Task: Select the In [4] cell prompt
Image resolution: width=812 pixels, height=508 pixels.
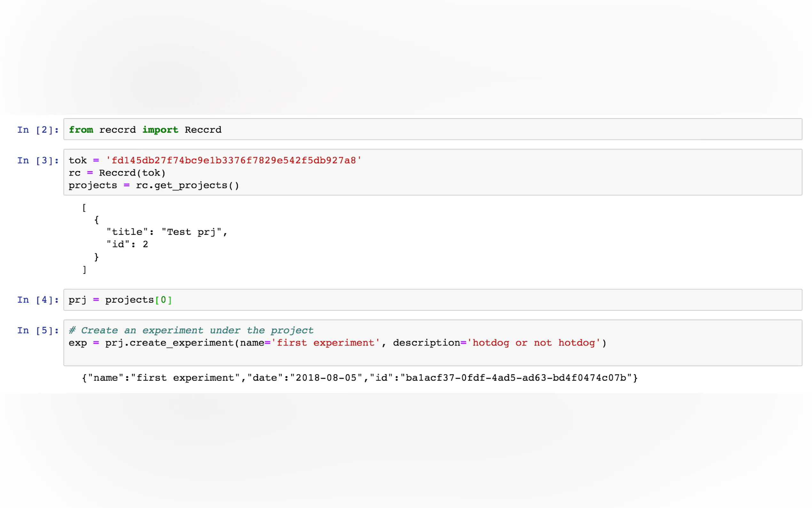Action: click(38, 300)
